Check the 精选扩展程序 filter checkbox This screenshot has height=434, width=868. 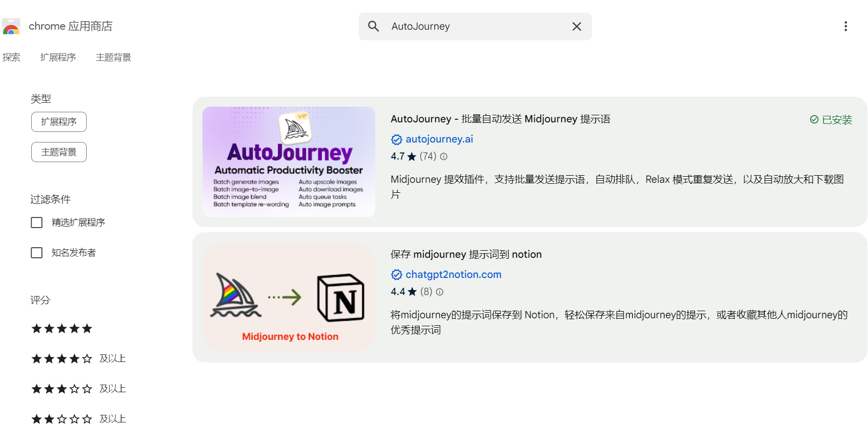(37, 223)
